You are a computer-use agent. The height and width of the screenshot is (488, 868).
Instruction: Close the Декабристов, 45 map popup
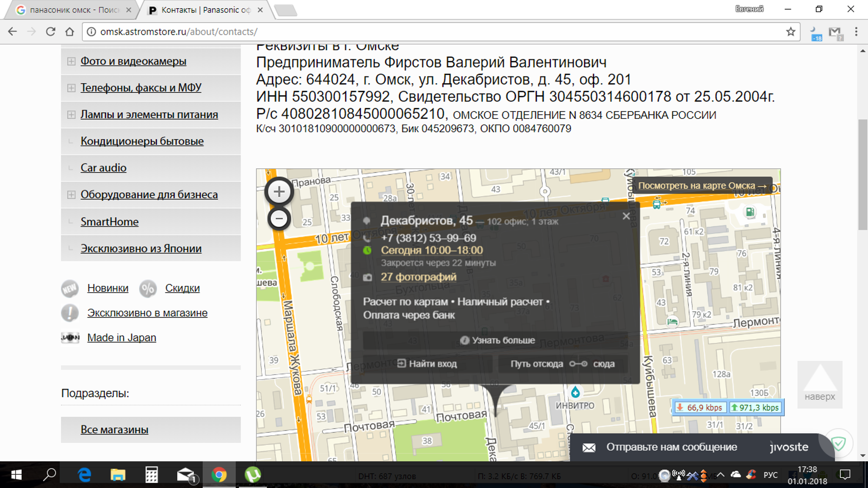(x=626, y=216)
